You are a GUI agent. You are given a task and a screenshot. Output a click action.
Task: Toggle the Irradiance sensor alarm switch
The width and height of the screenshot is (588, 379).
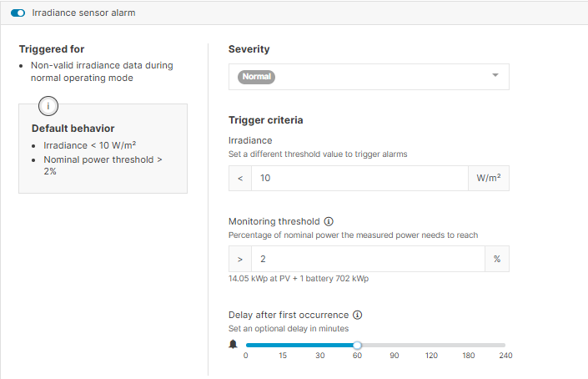(x=18, y=13)
